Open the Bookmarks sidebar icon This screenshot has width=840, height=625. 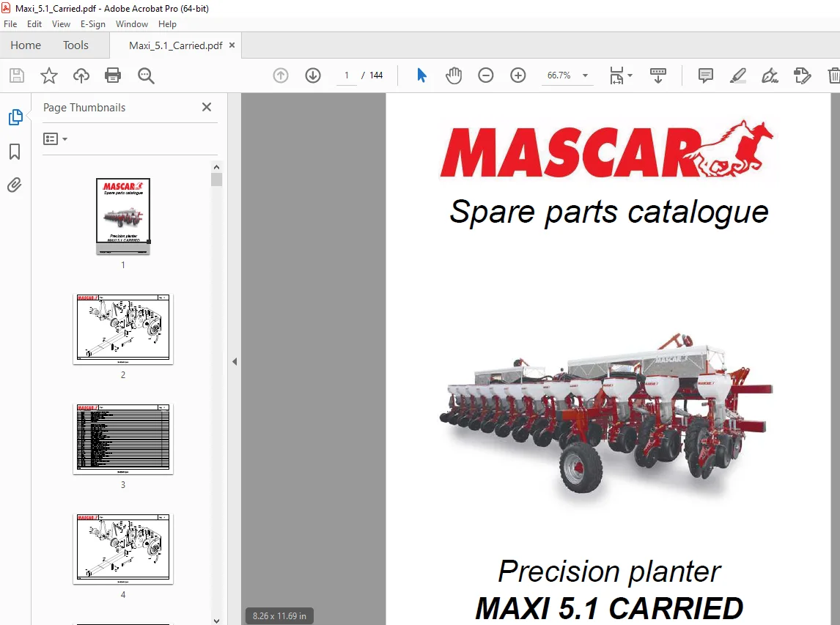click(x=15, y=152)
